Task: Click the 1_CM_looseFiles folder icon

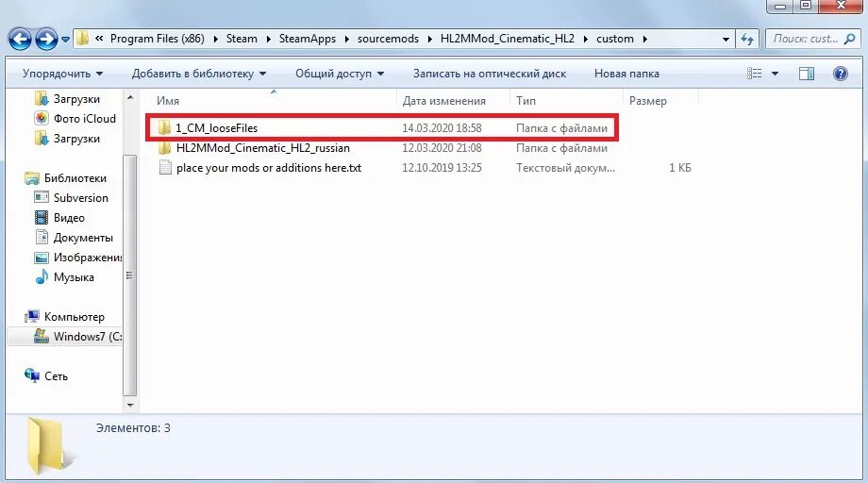Action: (x=164, y=128)
